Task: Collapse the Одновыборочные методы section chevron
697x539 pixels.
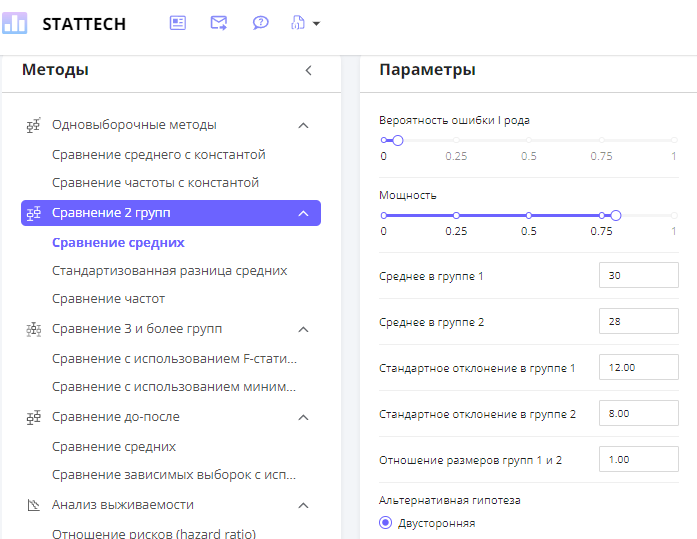Action: (304, 125)
